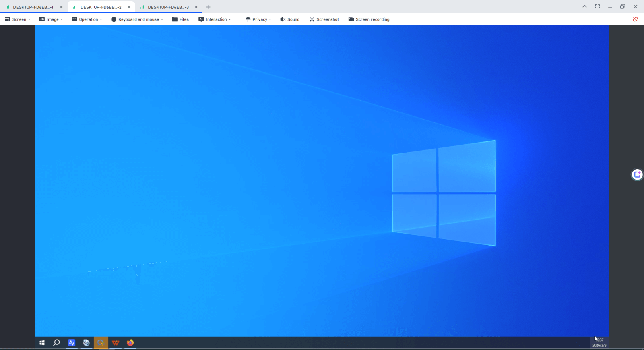
Task: Enter fullscreen mode via the brackets icon
Action: click(597, 6)
